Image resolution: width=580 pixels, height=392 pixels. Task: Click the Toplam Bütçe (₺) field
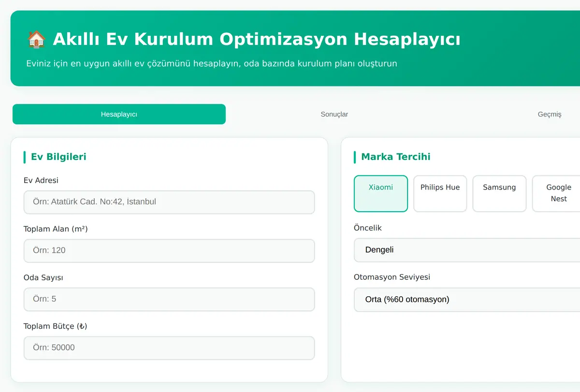click(x=169, y=348)
